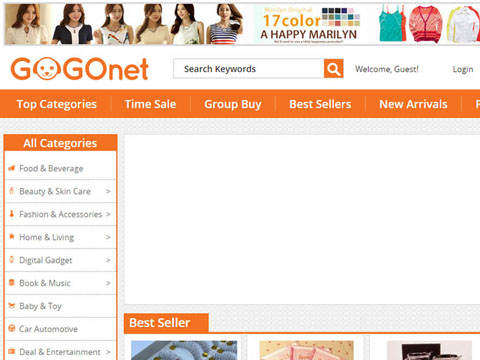Click the Search Keywords input field
Image resolution: width=480 pixels, height=360 pixels.
(x=249, y=69)
